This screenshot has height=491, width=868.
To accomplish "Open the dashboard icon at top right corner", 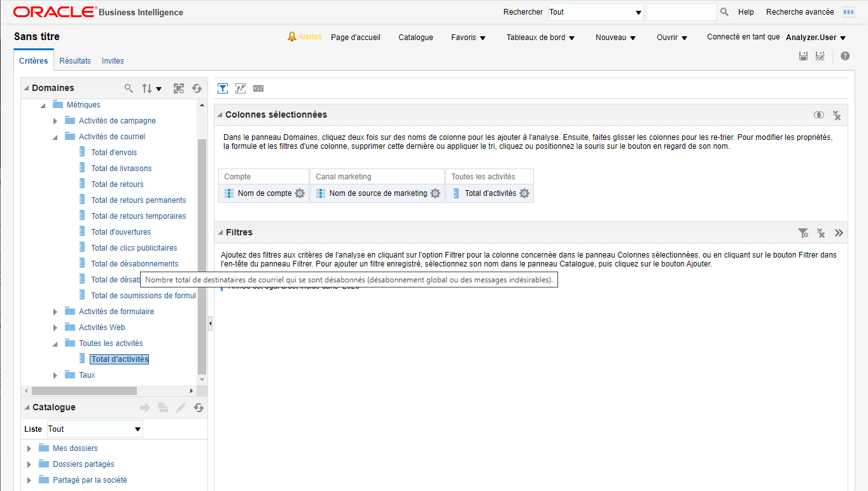I will [x=848, y=12].
